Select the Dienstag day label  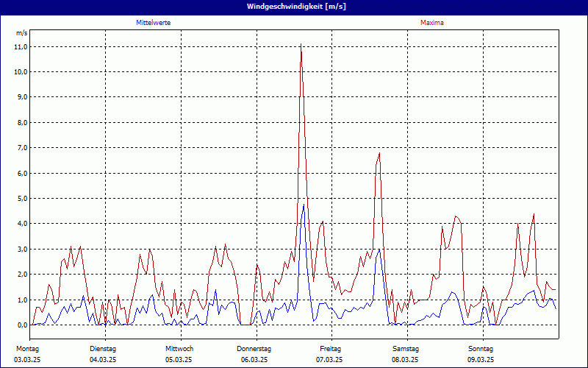(103, 348)
